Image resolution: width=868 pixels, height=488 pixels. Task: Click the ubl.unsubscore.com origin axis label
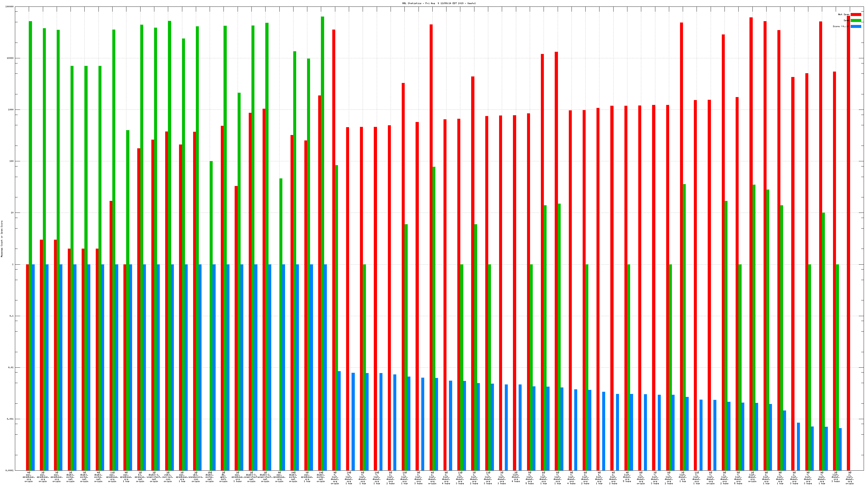196,477
